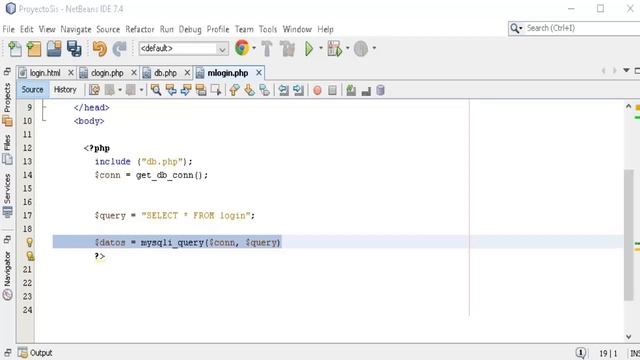This screenshot has width=640, height=360.
Task: Close the mlogin.php tab
Action: [x=258, y=73]
